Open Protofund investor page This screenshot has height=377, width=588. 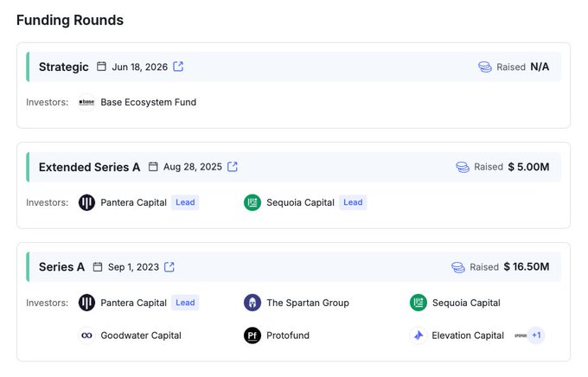point(288,335)
